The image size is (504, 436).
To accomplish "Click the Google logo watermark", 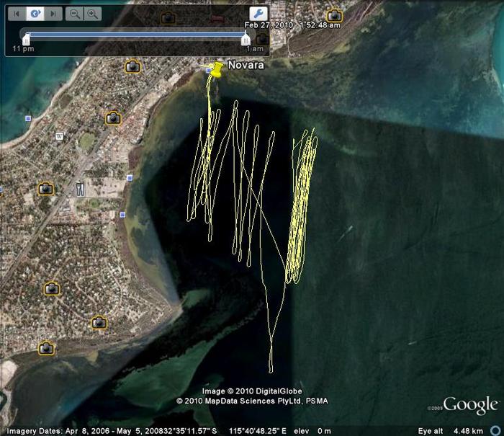I will pos(471,406).
